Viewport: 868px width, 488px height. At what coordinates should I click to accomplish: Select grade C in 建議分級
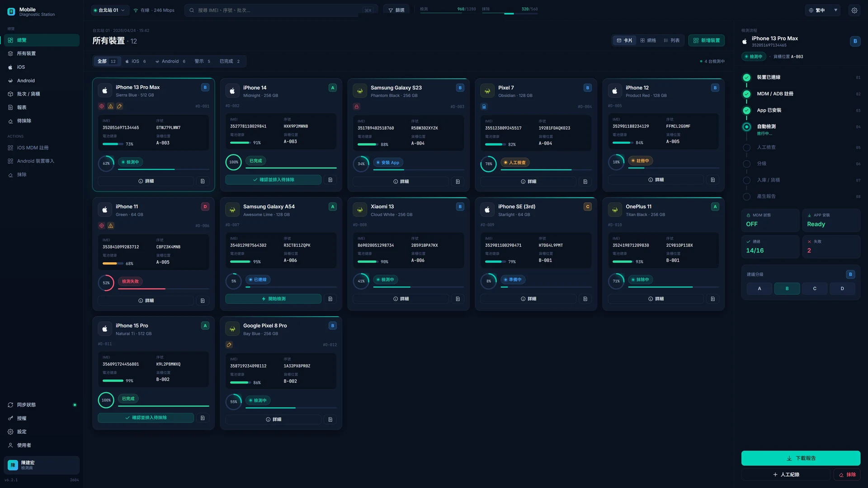[814, 289]
